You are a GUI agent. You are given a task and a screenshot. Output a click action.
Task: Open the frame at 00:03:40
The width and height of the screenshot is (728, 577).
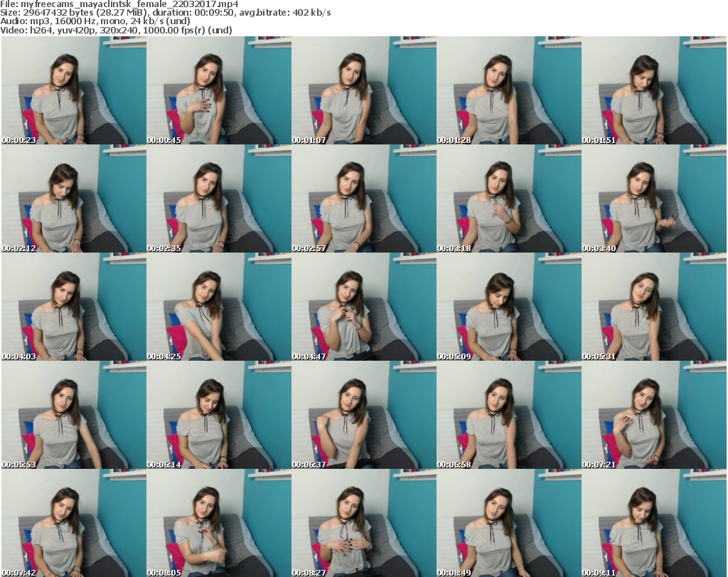[654, 198]
